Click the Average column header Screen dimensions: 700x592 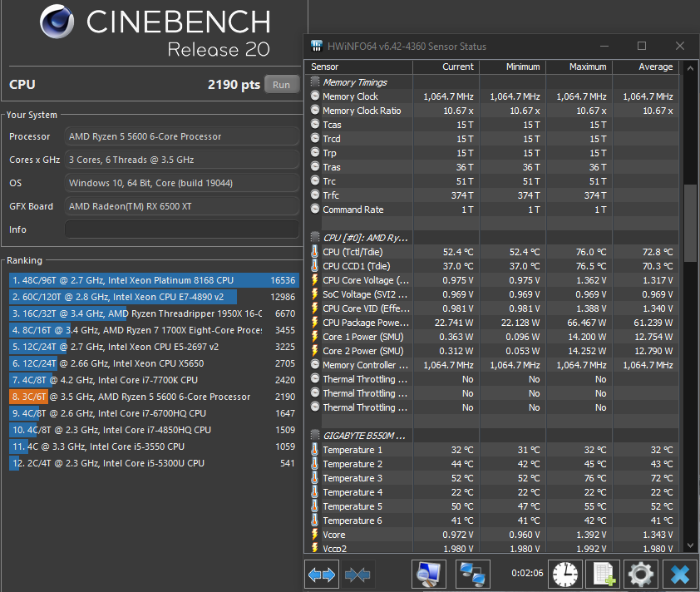coord(645,67)
